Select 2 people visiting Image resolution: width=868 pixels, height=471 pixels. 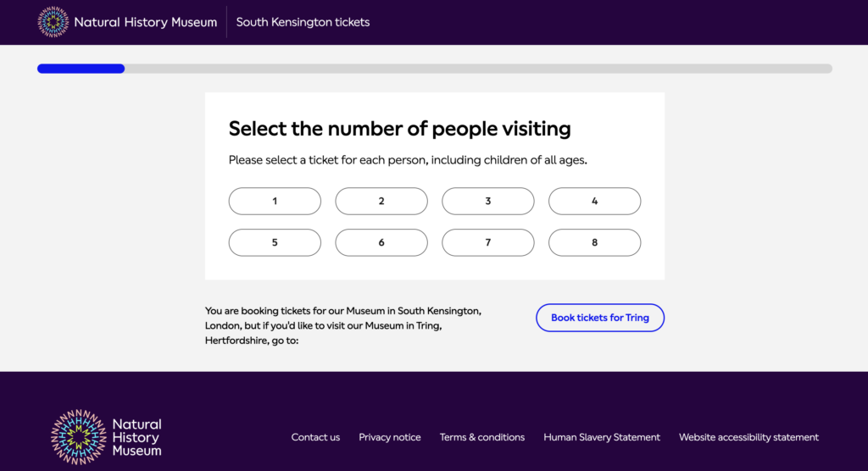coord(381,201)
